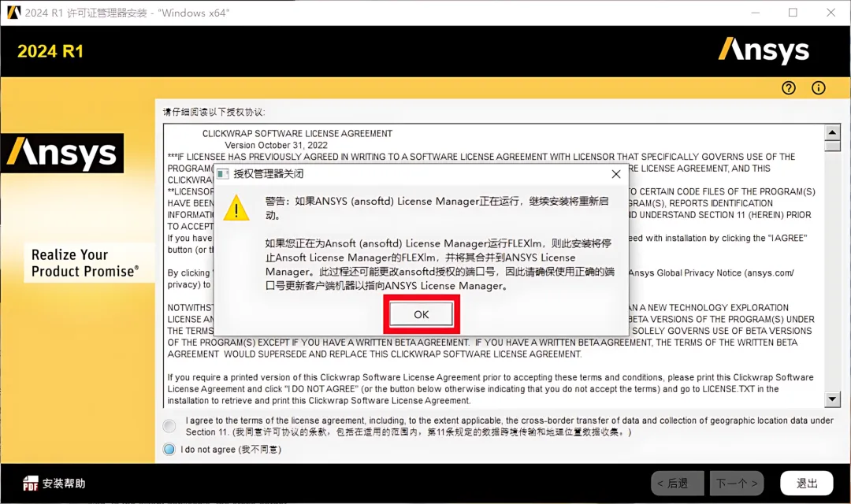Click the license agreement scrollbar thumb

click(832, 146)
